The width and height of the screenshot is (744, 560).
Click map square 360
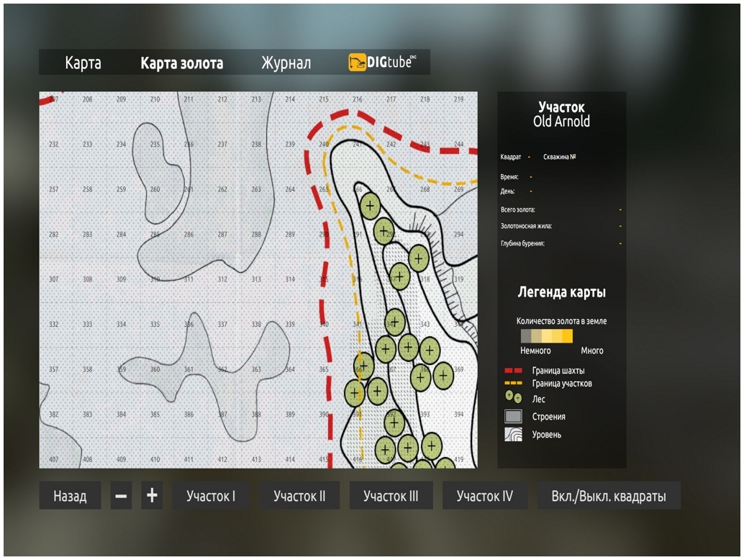click(155, 369)
